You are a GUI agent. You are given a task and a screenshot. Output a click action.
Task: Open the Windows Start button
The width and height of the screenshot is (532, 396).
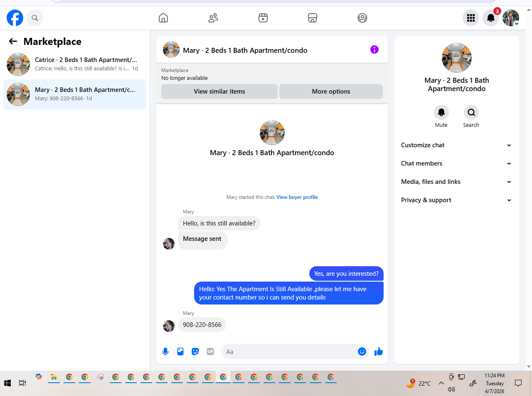7,383
